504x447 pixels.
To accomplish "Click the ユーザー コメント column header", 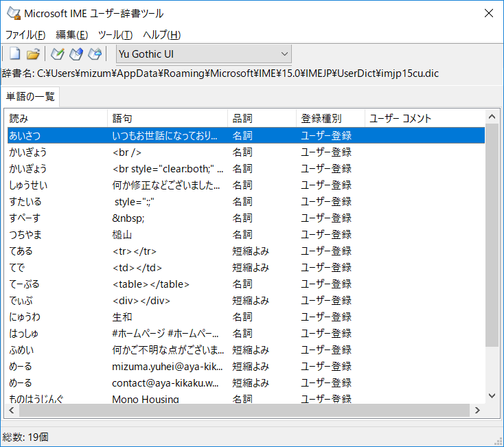I will coord(425,118).
